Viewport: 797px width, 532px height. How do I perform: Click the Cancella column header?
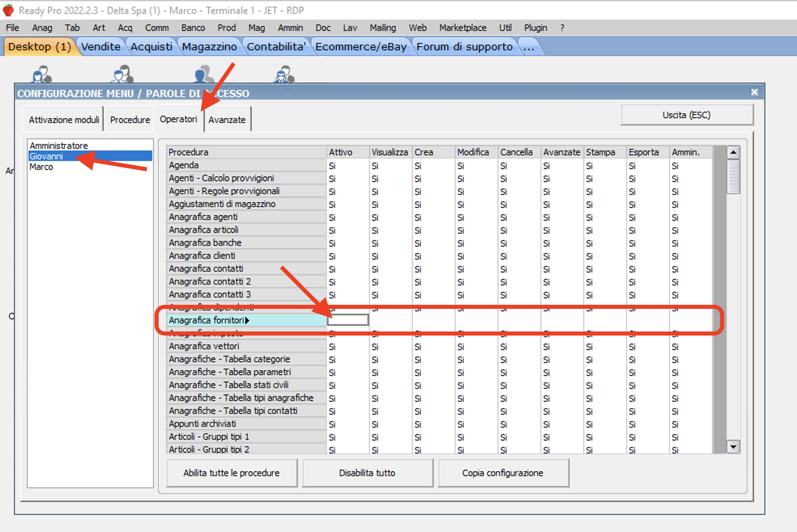[x=519, y=152]
